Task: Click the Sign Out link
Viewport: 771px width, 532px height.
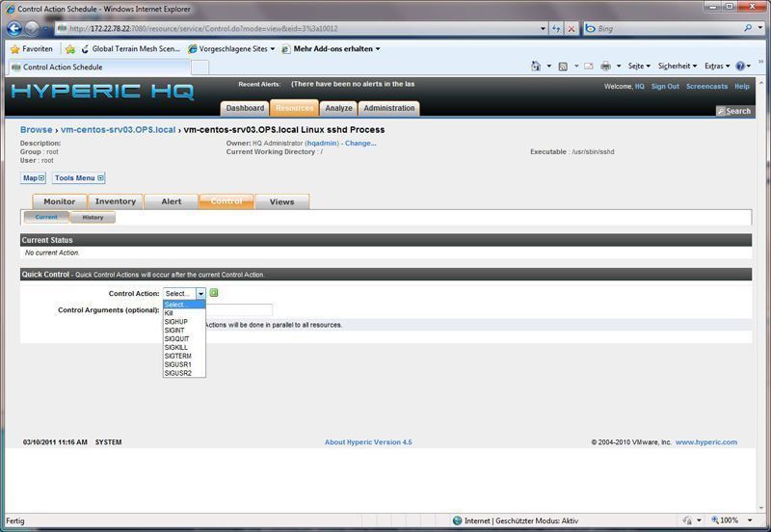Action: click(665, 86)
